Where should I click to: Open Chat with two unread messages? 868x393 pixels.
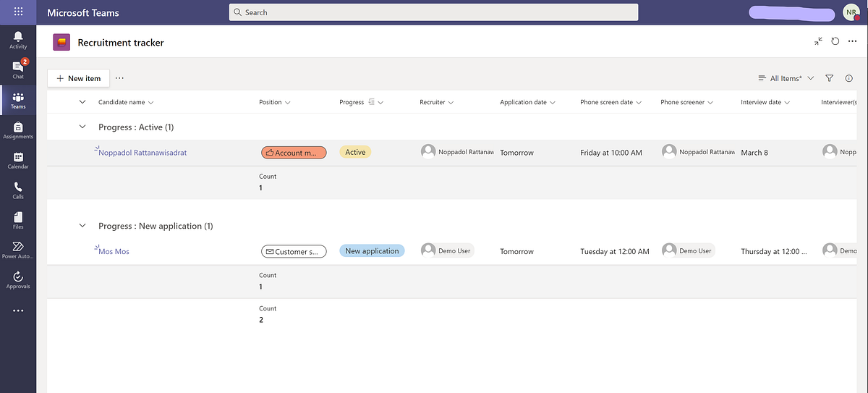point(18,69)
